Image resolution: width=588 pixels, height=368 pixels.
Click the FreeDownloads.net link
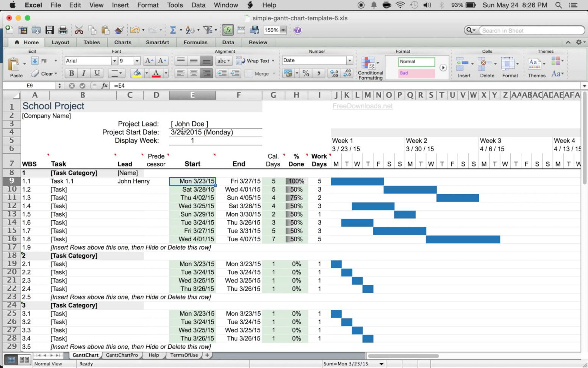point(363,106)
